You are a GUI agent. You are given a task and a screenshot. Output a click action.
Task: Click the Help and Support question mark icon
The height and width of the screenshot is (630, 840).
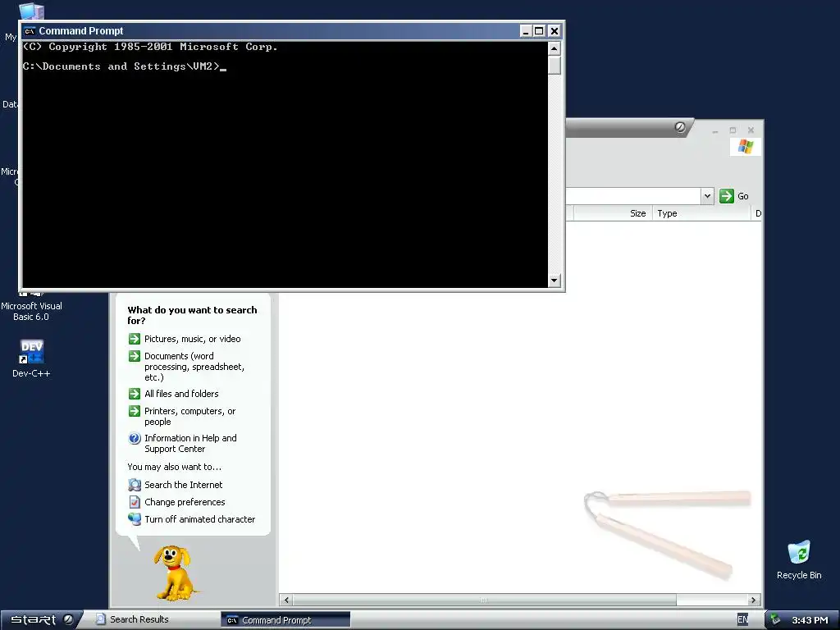point(135,438)
